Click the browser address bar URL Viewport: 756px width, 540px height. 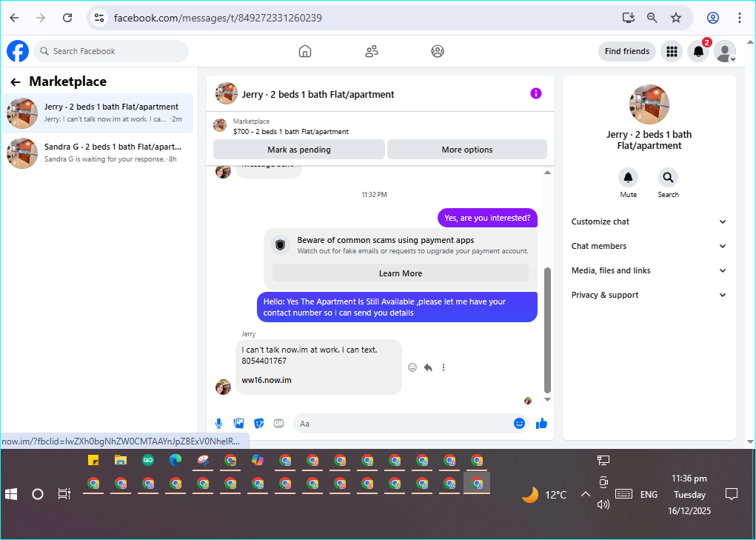click(x=218, y=18)
